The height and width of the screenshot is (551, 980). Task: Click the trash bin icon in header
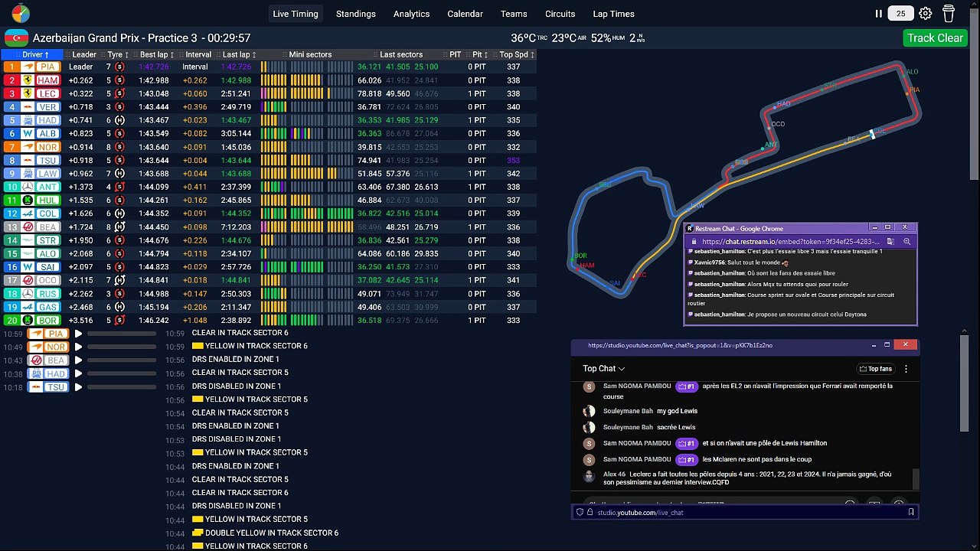[949, 13]
